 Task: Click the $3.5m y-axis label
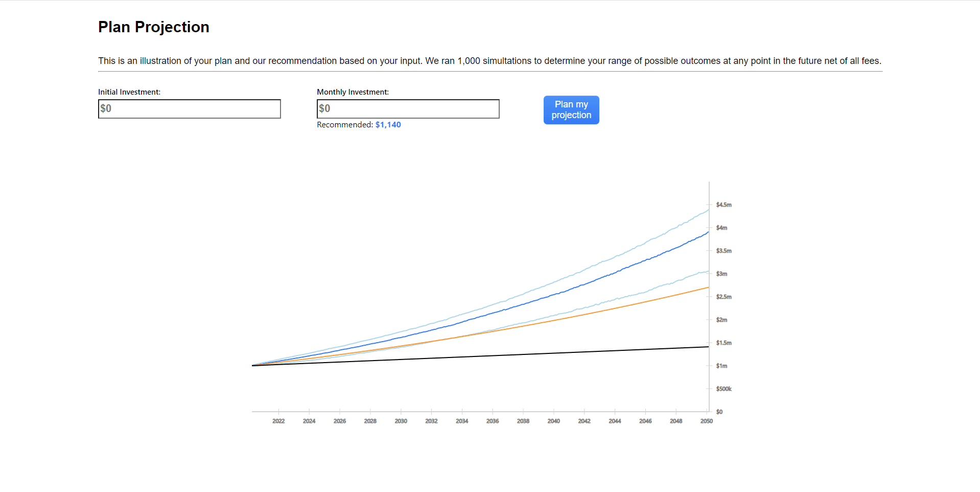pyautogui.click(x=724, y=251)
